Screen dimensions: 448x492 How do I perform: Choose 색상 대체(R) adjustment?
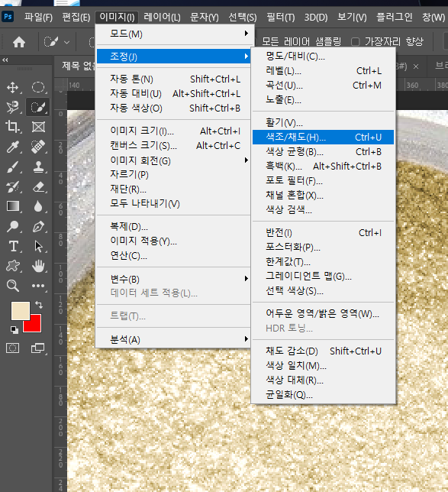pos(323,380)
